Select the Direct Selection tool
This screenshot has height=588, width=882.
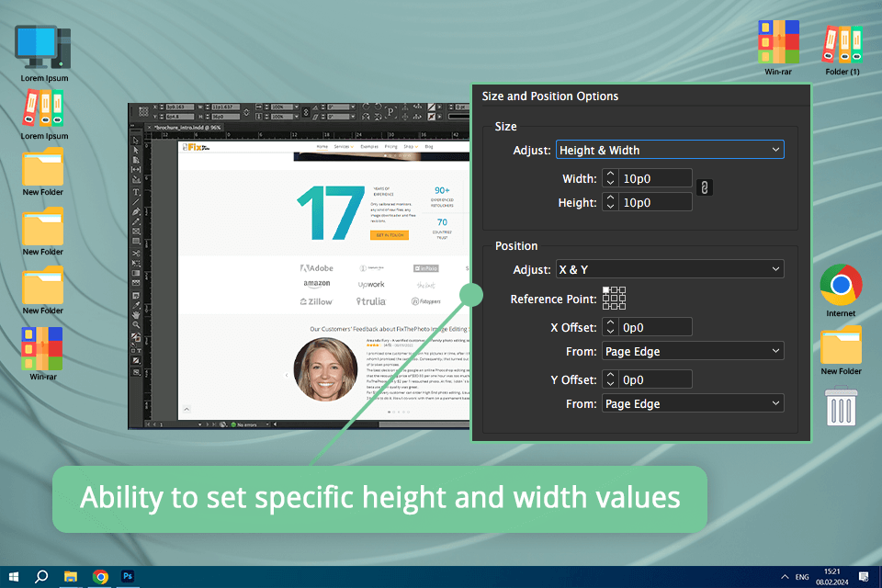(136, 151)
